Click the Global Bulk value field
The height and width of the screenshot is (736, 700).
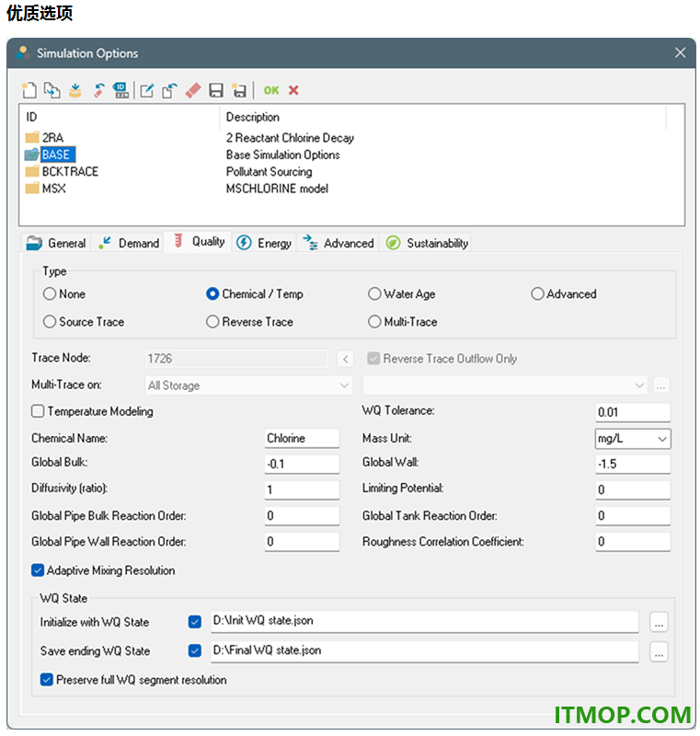pyautogui.click(x=302, y=464)
